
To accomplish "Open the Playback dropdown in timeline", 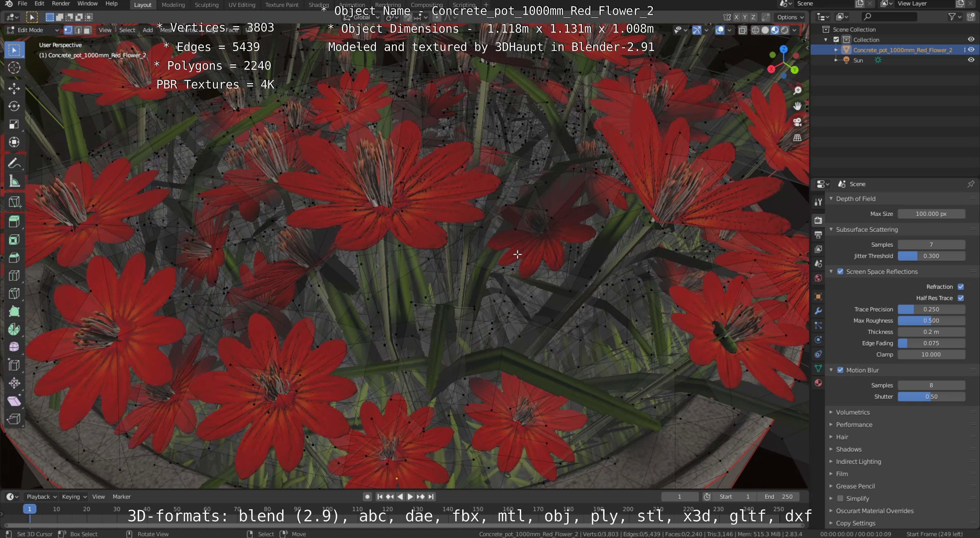I will 41,497.
